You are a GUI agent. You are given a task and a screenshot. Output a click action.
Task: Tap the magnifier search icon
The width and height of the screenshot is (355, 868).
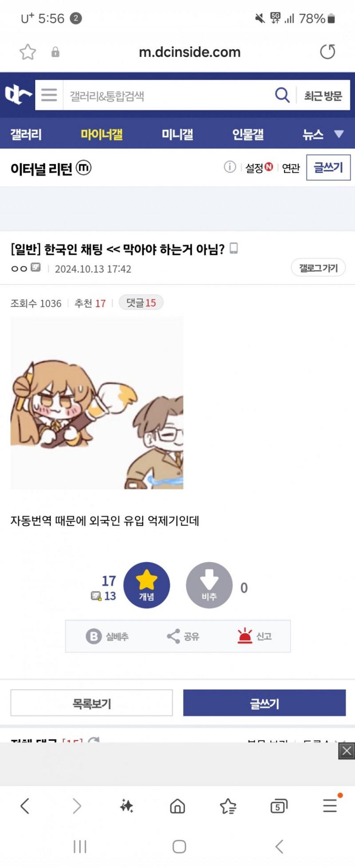point(282,95)
